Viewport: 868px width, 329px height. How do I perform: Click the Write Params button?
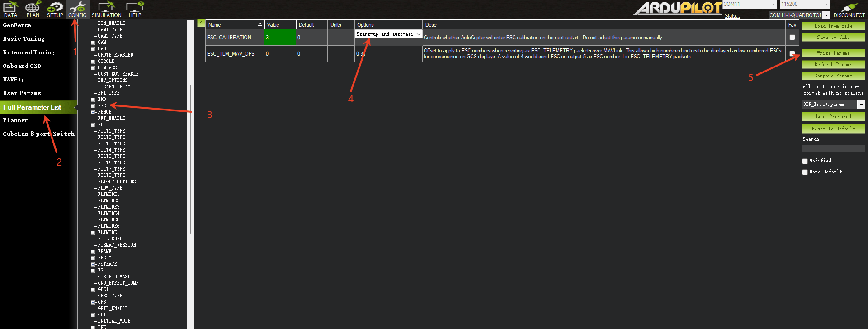[x=833, y=53]
